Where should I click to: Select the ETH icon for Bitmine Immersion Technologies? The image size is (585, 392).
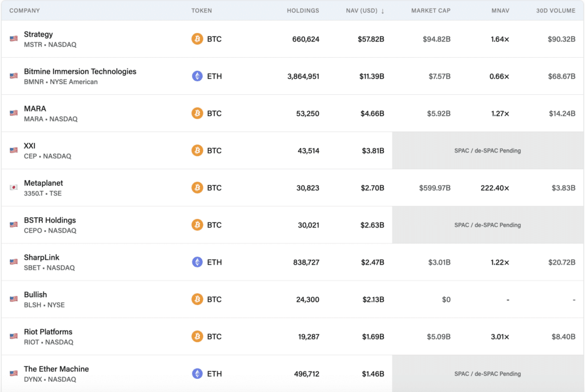pos(197,76)
